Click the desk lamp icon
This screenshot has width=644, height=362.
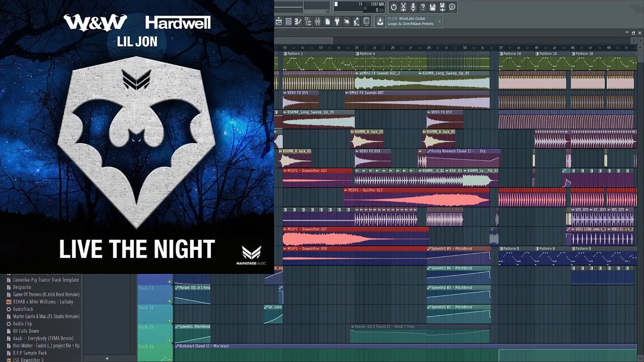(x=356, y=22)
